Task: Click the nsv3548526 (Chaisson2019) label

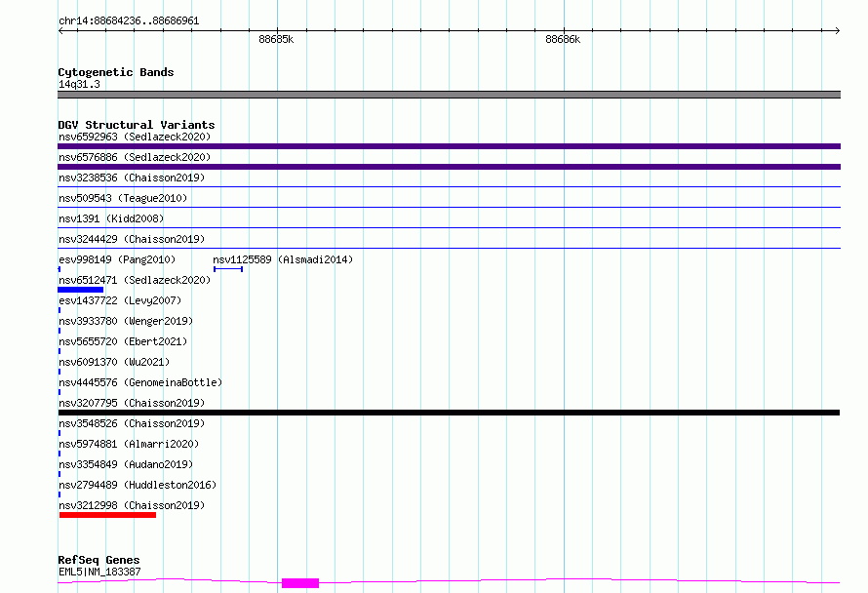Action: pos(132,423)
